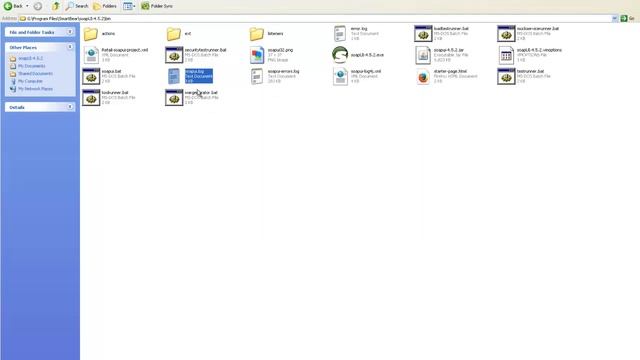Go back with the Back button
The width and height of the screenshot is (640, 360).
click(13, 6)
